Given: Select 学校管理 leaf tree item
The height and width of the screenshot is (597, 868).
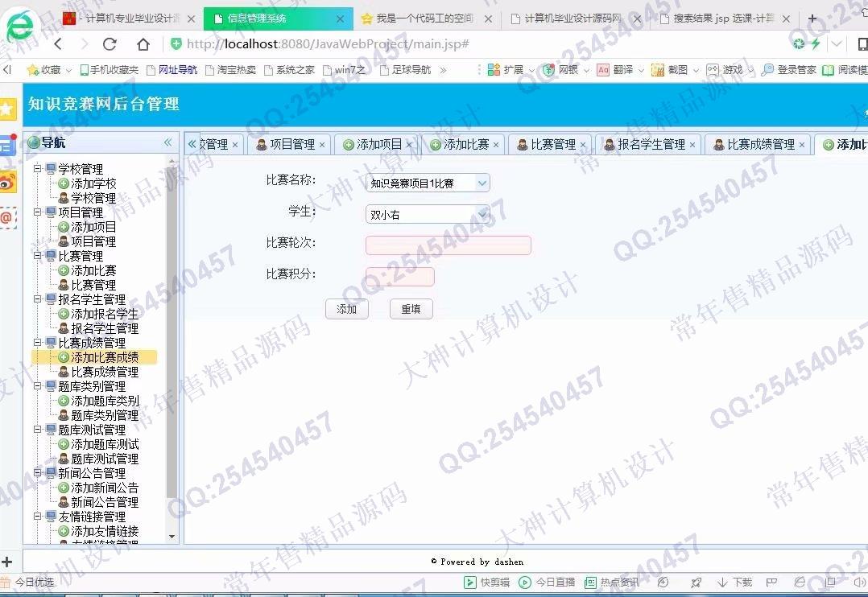Looking at the screenshot, I should [x=93, y=198].
